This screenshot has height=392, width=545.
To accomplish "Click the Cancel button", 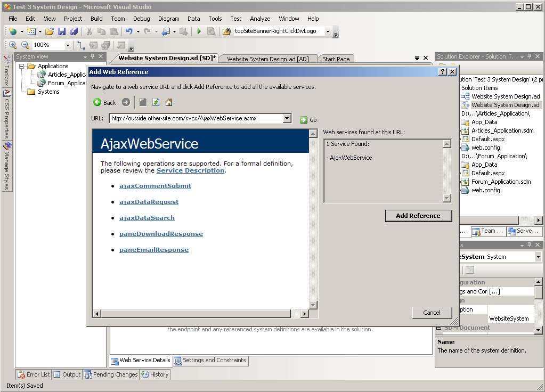I will click(432, 313).
